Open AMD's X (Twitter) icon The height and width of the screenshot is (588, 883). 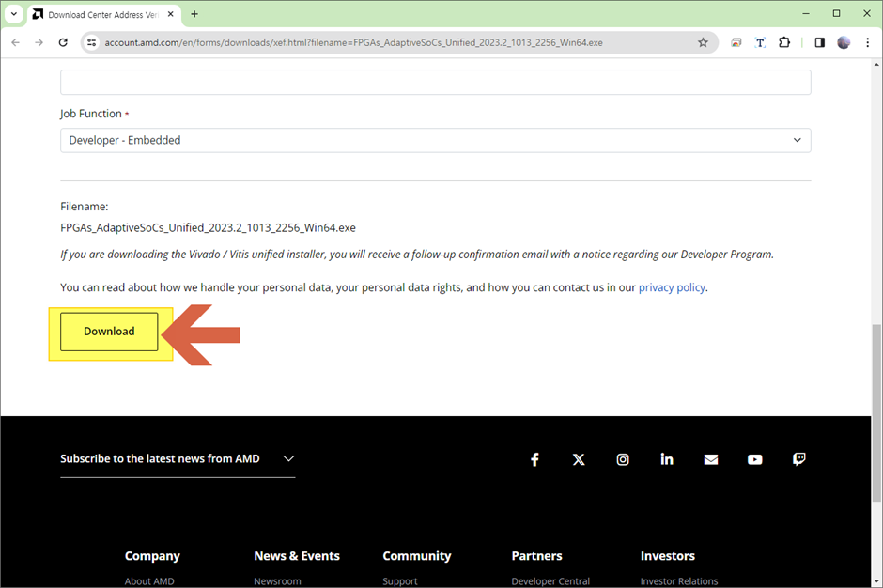coord(579,459)
